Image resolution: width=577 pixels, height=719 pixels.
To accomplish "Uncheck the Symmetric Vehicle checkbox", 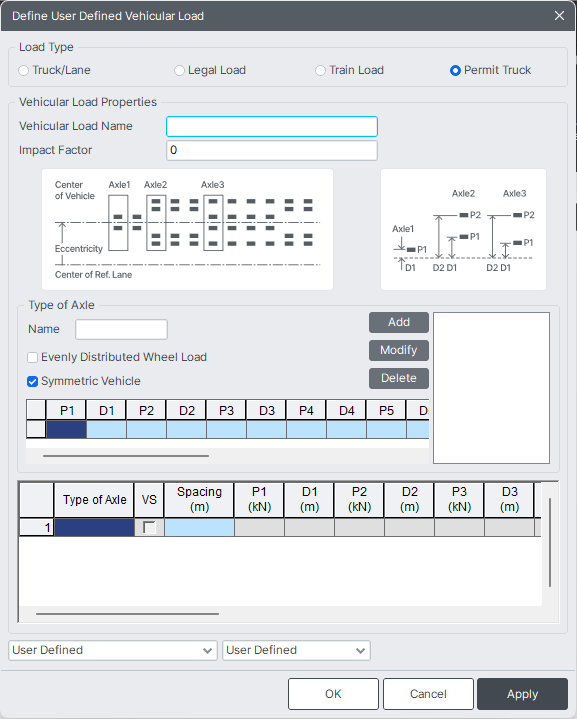I will [x=33, y=381].
